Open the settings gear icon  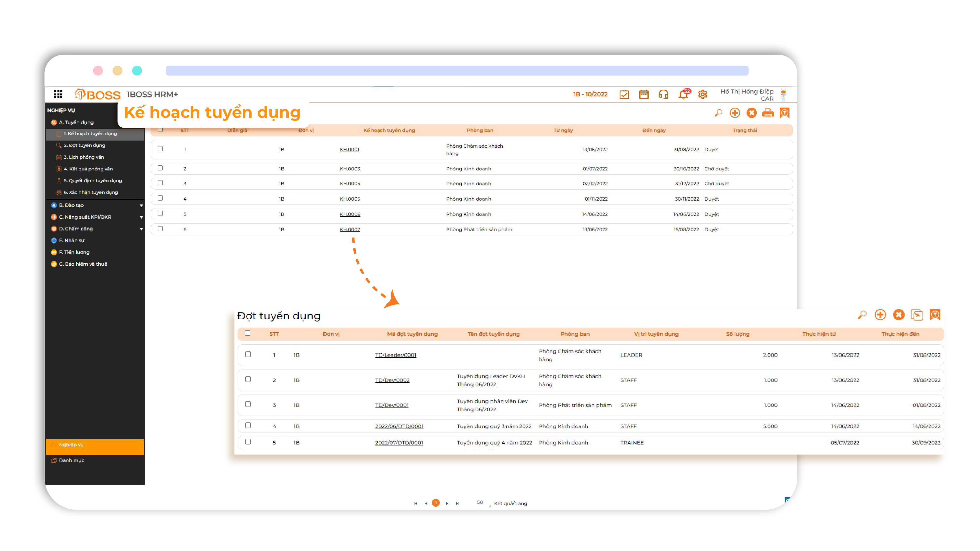(702, 94)
